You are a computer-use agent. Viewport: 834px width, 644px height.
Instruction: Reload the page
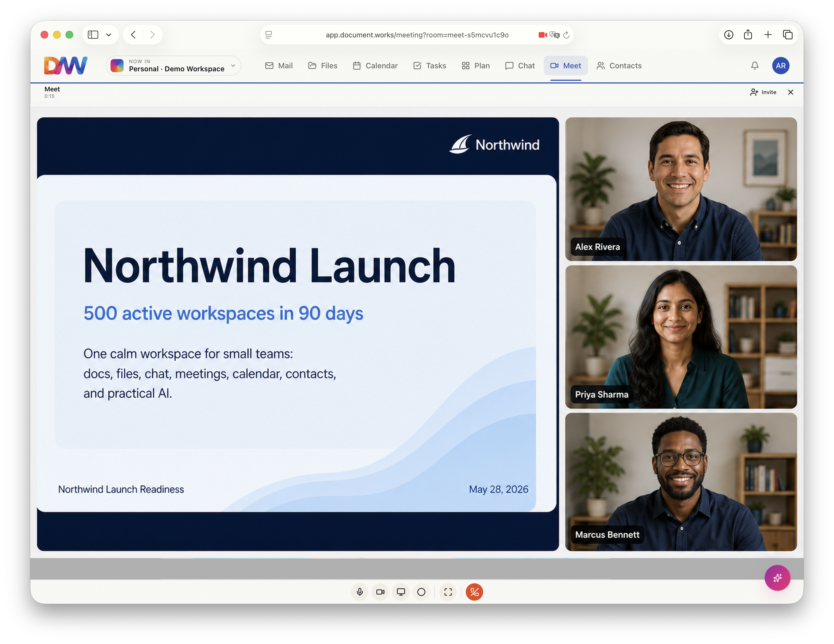(566, 35)
